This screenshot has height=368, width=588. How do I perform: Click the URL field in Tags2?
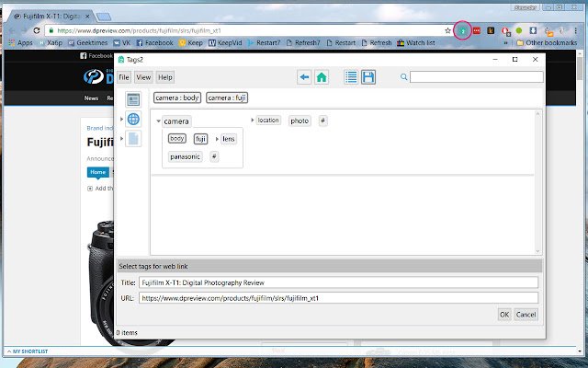338,298
